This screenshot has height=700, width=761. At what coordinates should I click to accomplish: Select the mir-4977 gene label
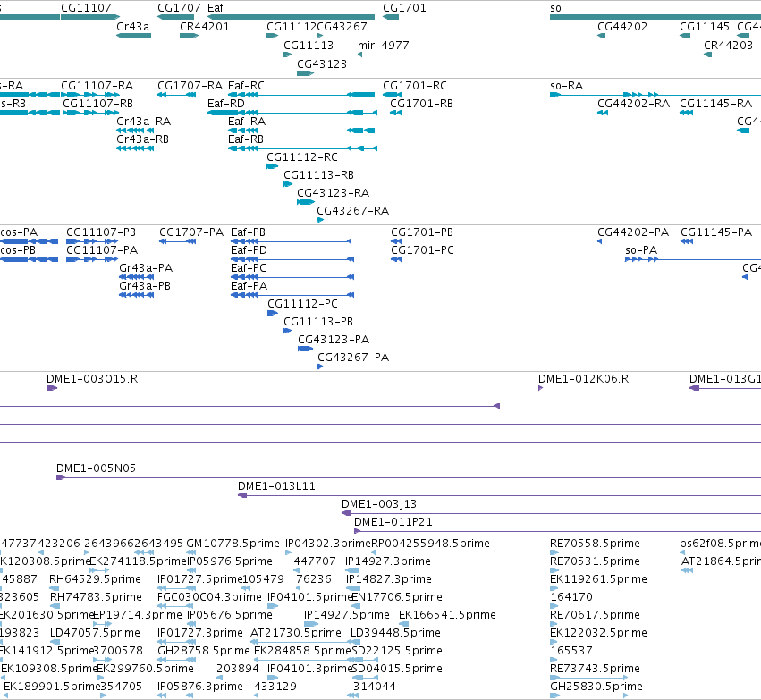tap(384, 45)
